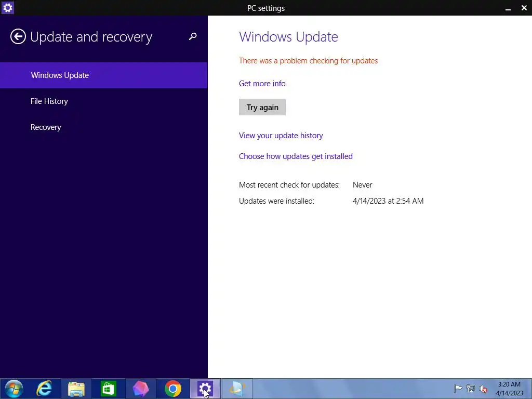Close the PC settings window
The height and width of the screenshot is (399, 532).
(x=524, y=8)
